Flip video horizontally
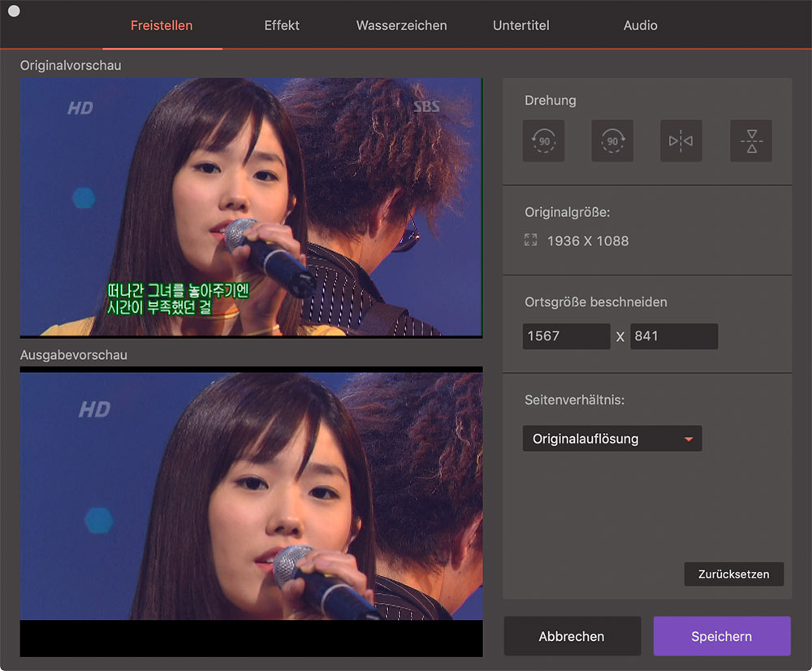The width and height of the screenshot is (812, 671). (x=681, y=141)
